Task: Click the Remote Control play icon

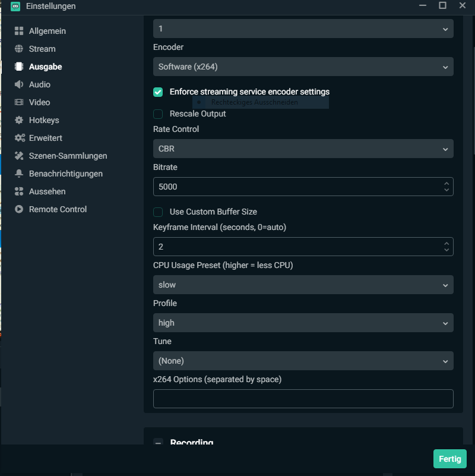Action: (19, 209)
